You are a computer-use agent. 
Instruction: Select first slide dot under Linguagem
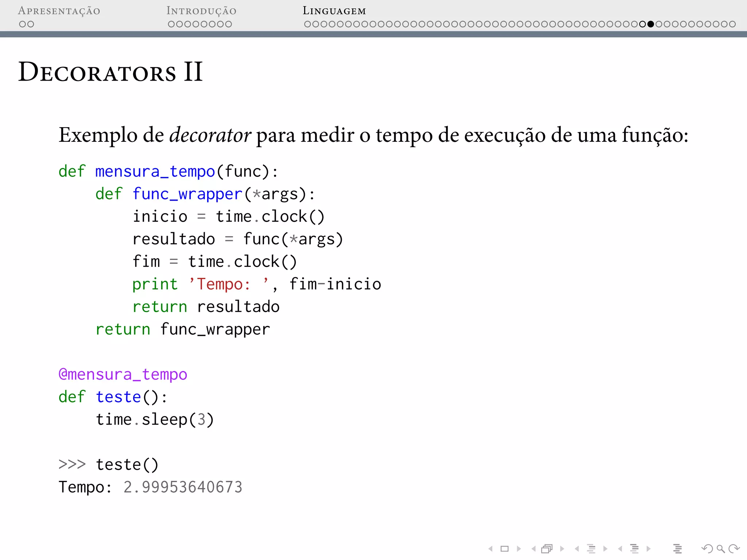point(308,24)
